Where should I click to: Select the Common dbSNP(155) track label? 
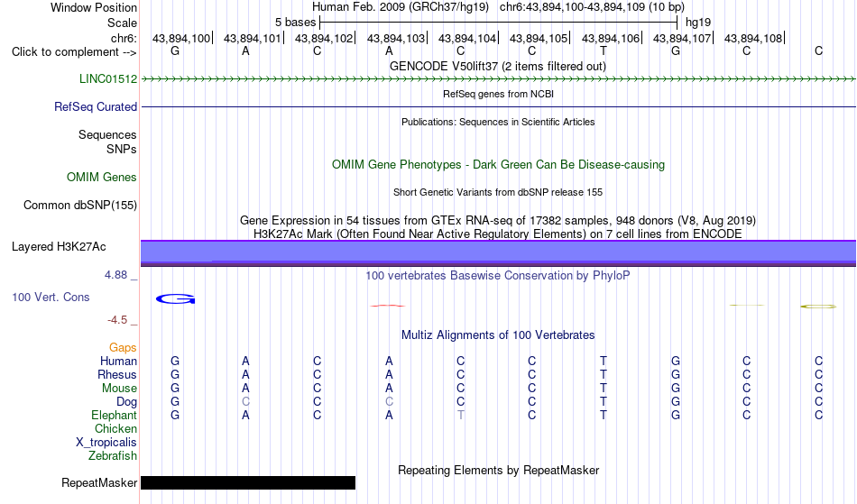tap(80, 206)
